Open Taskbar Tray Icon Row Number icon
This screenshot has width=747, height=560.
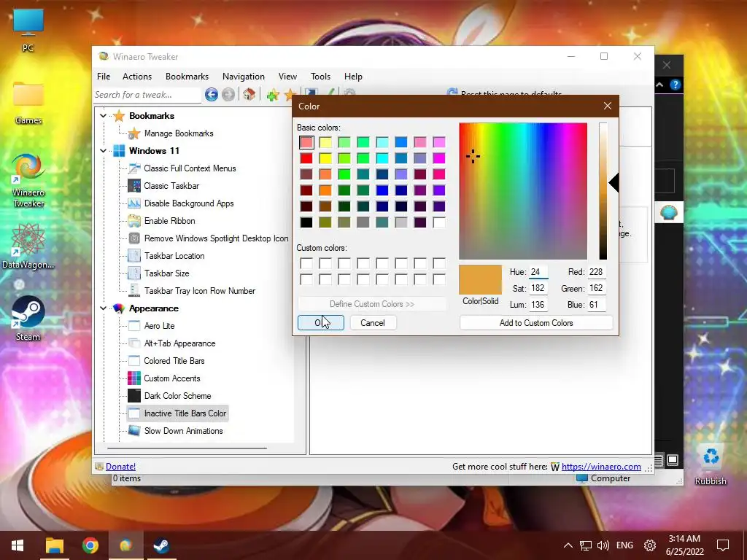click(134, 290)
